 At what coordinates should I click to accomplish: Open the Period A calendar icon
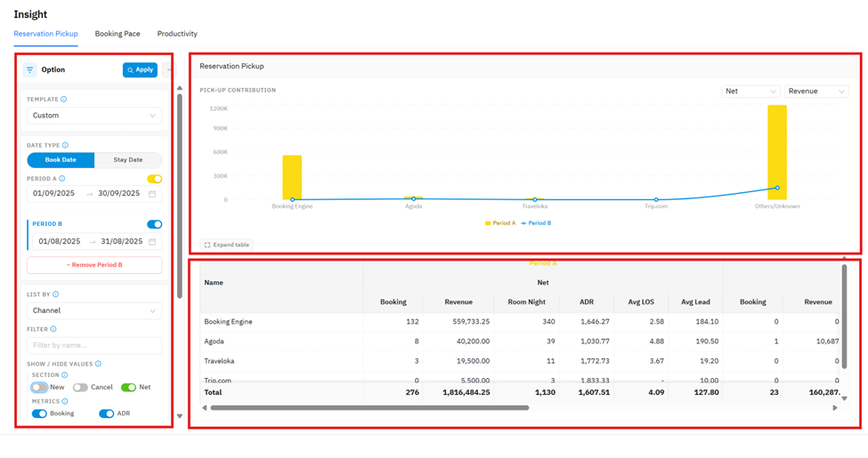pyautogui.click(x=152, y=194)
